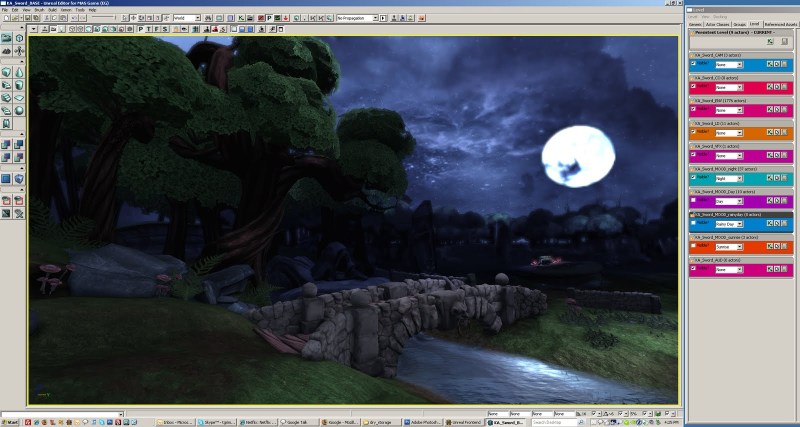Select Geometry mode cube icon
Image resolution: width=800 pixels, height=427 pixels.
pyautogui.click(x=19, y=38)
